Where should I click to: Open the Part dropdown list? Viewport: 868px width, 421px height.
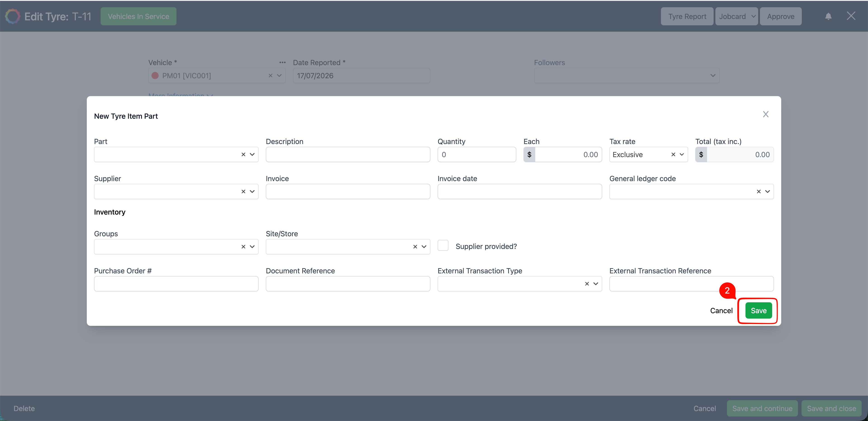252,154
